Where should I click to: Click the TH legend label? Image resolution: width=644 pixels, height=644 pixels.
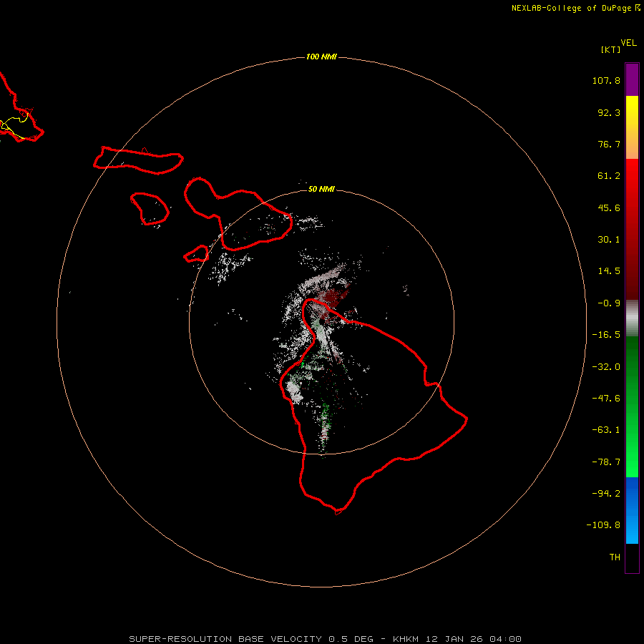click(x=615, y=557)
